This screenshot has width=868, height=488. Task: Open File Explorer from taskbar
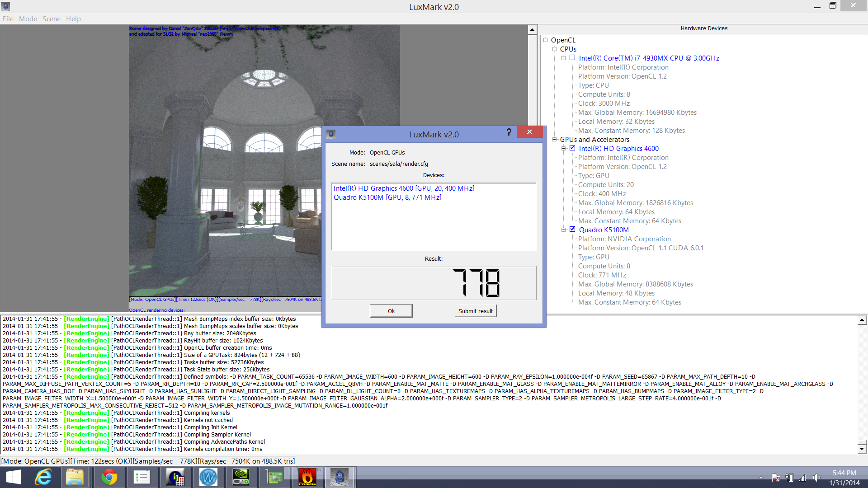click(75, 477)
